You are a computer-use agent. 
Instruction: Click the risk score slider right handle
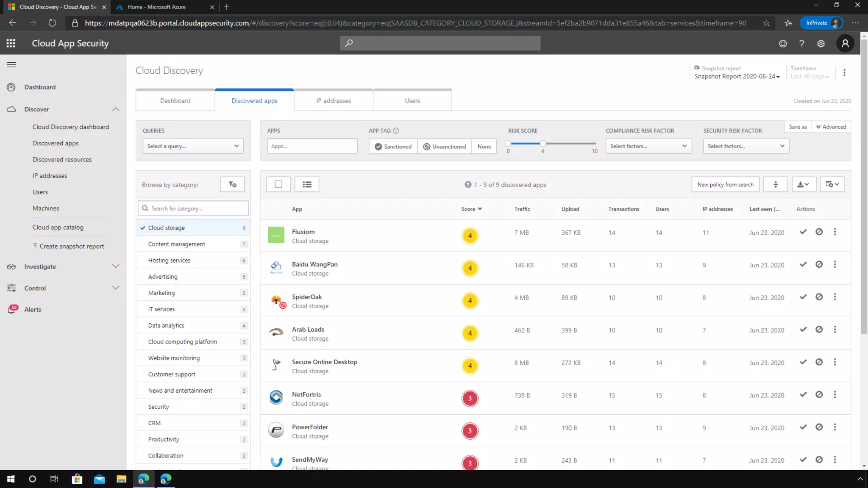[542, 144]
